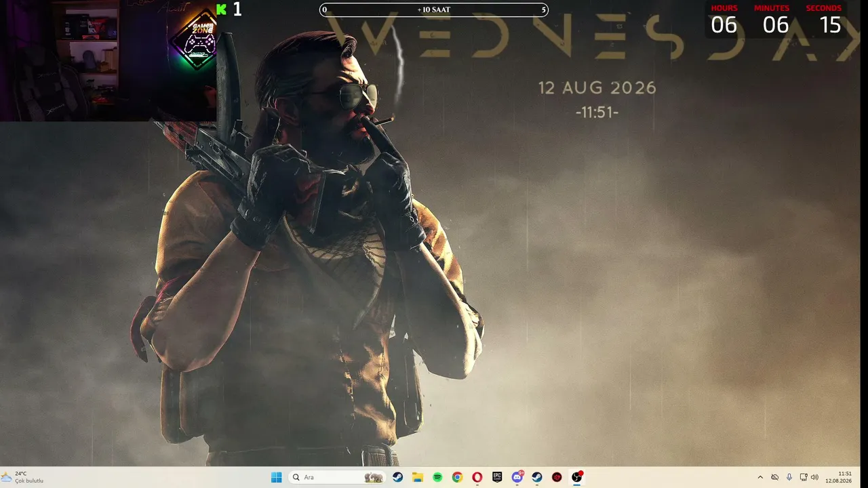This screenshot has height=488, width=868.
Task: Expand the hidden system tray icons
Action: tap(760, 477)
